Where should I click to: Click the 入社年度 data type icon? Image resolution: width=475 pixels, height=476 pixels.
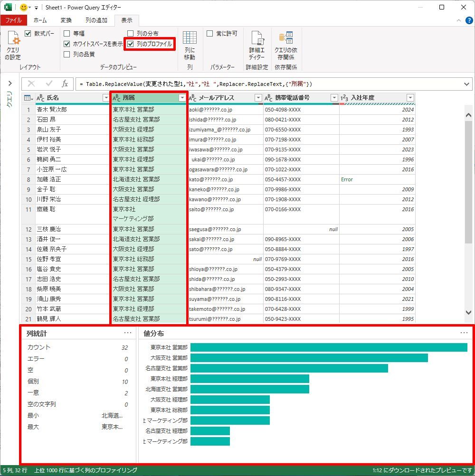(x=345, y=98)
